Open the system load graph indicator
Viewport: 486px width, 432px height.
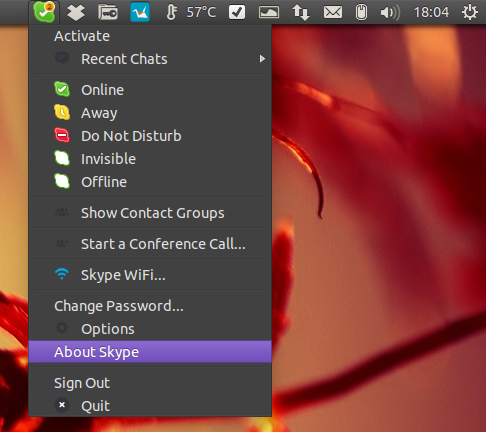(x=269, y=13)
